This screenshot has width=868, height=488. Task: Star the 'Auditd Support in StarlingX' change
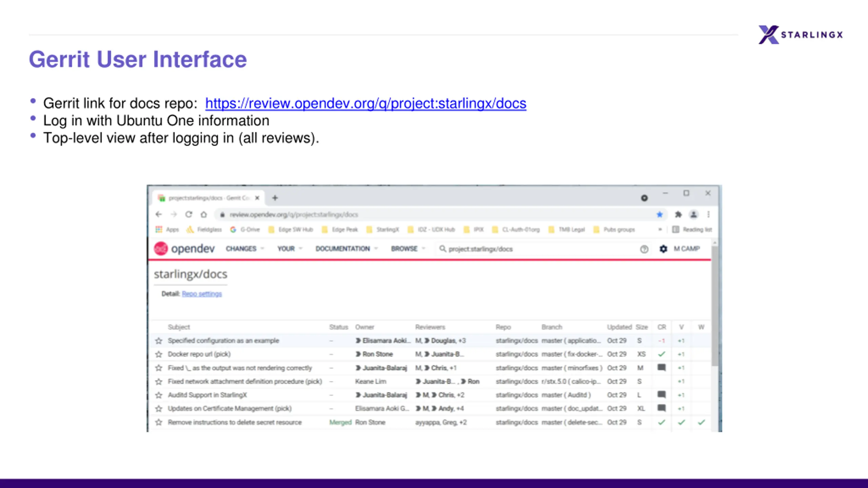click(158, 395)
